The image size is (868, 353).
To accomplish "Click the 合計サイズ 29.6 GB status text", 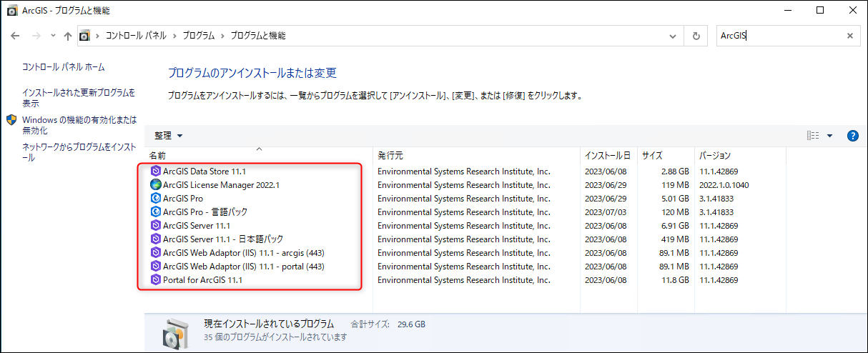I will point(388,324).
